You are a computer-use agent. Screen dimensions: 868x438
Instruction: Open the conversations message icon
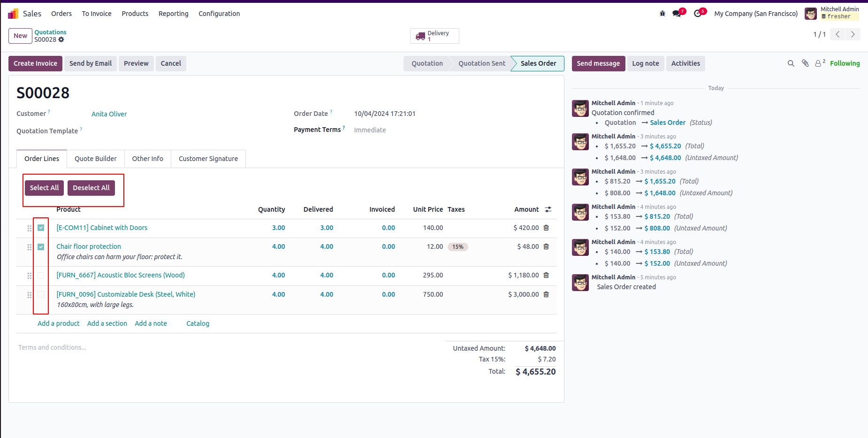tap(677, 14)
